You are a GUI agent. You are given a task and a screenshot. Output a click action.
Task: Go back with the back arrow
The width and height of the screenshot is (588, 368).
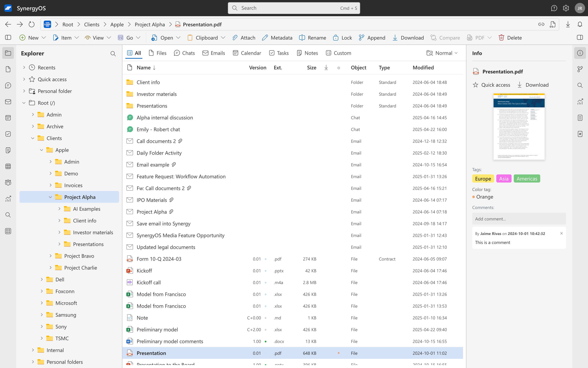8,24
